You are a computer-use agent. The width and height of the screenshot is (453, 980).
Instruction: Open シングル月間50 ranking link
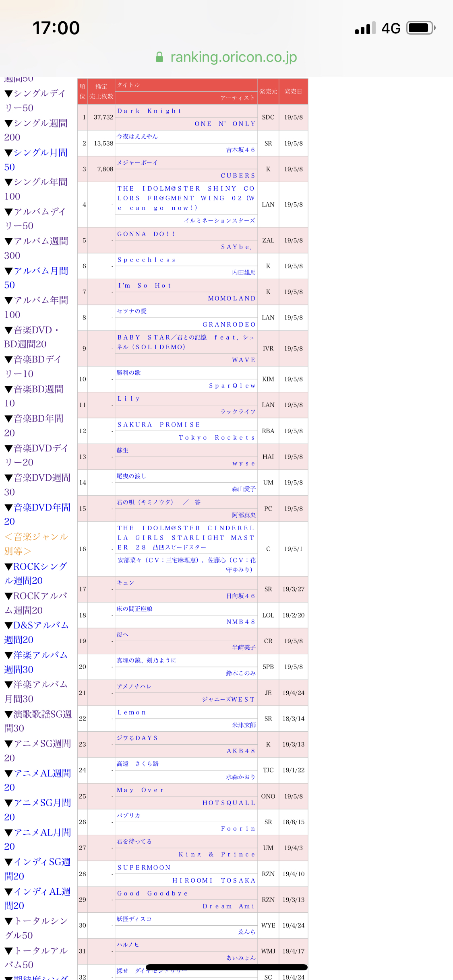pyautogui.click(x=36, y=160)
